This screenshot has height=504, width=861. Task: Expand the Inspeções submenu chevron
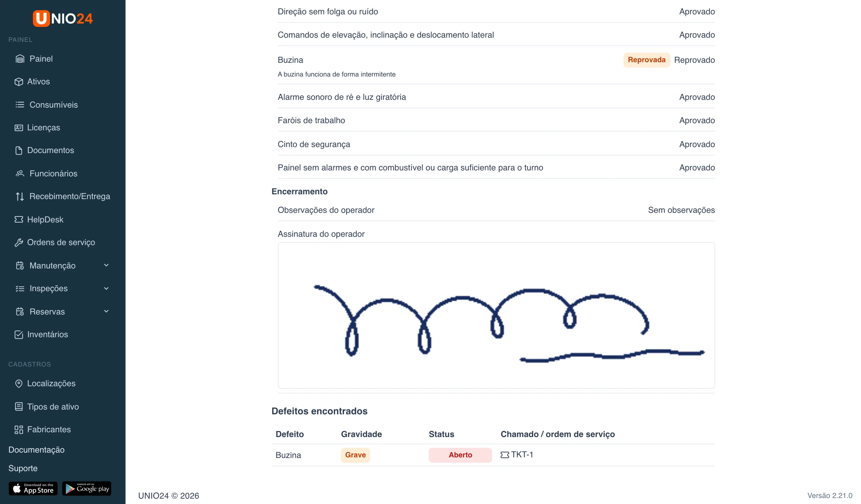(106, 288)
